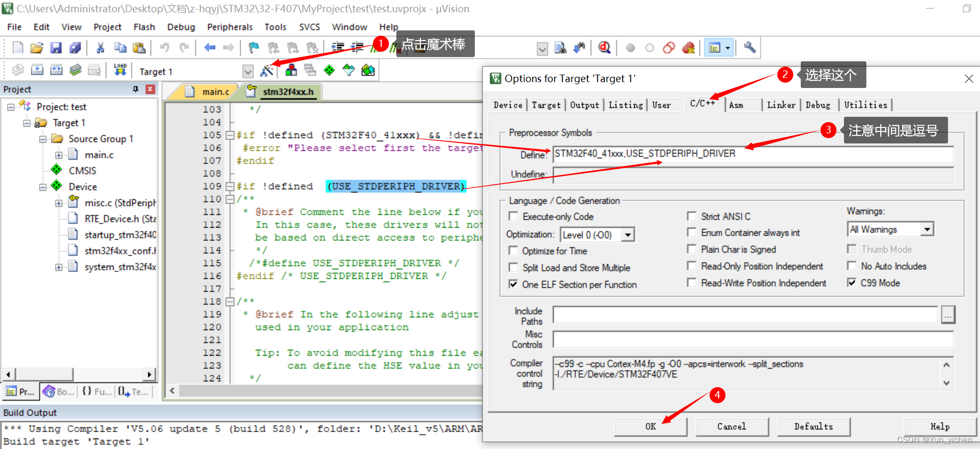
Task: Launch the Pack Installer icon
Action: 368,70
